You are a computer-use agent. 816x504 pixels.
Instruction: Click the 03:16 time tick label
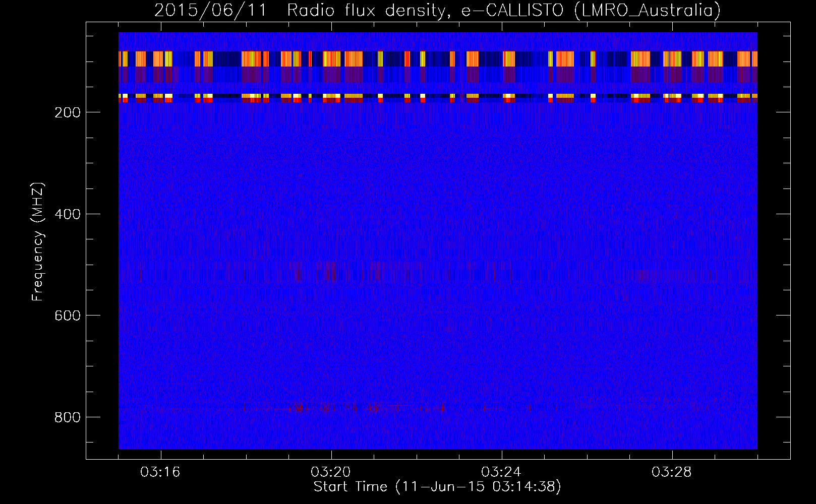pos(160,472)
